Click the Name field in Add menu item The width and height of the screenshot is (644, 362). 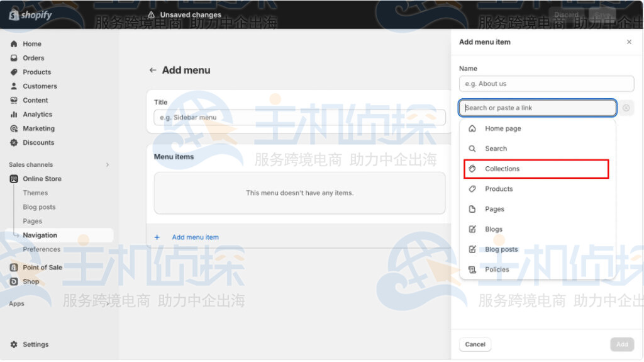[x=546, y=84]
